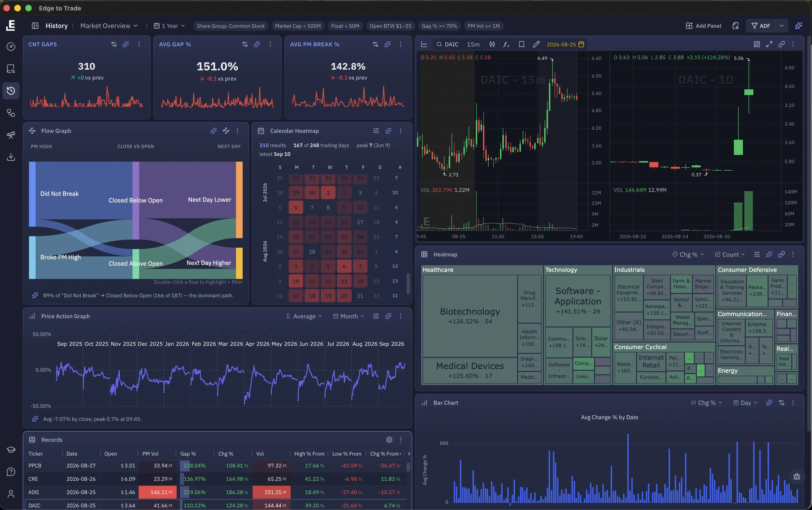Sort Records by the PM Vol column
The image size is (812, 510).
150,454
